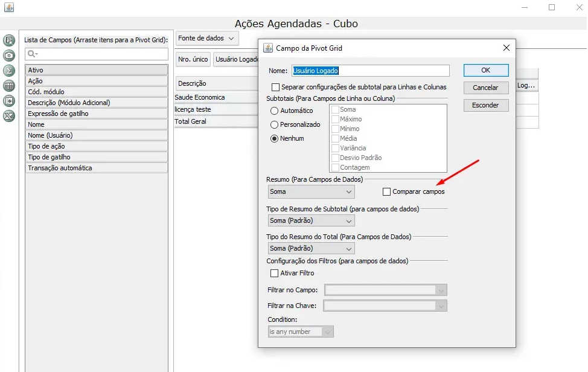Image resolution: width=588 pixels, height=372 pixels.
Task: Click the Excel export sidebar icon
Action: (9, 116)
